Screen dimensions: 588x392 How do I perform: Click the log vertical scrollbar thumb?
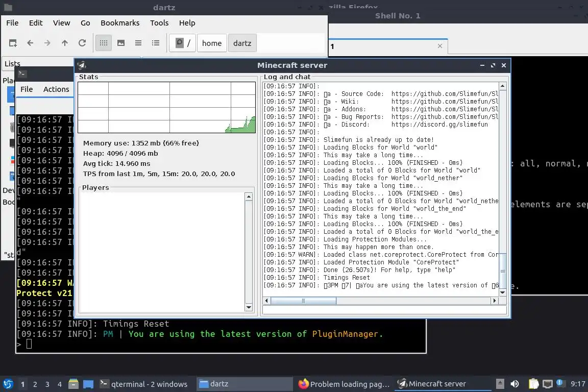[502, 271]
